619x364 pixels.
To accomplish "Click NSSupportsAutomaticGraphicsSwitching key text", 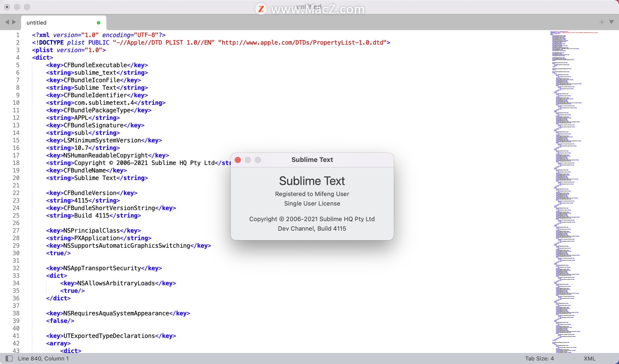I will pyautogui.click(x=127, y=245).
